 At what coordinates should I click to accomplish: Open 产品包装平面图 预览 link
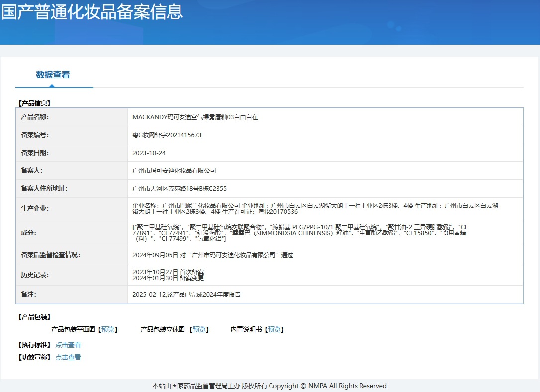coord(108,329)
